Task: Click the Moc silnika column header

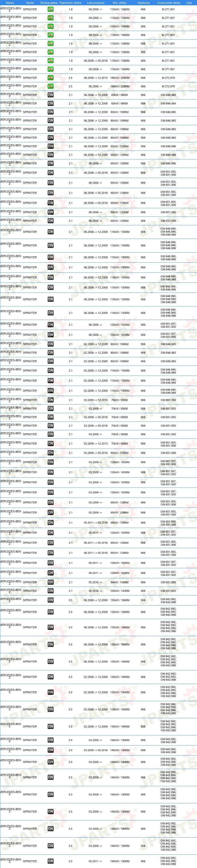Action: tap(119, 3)
